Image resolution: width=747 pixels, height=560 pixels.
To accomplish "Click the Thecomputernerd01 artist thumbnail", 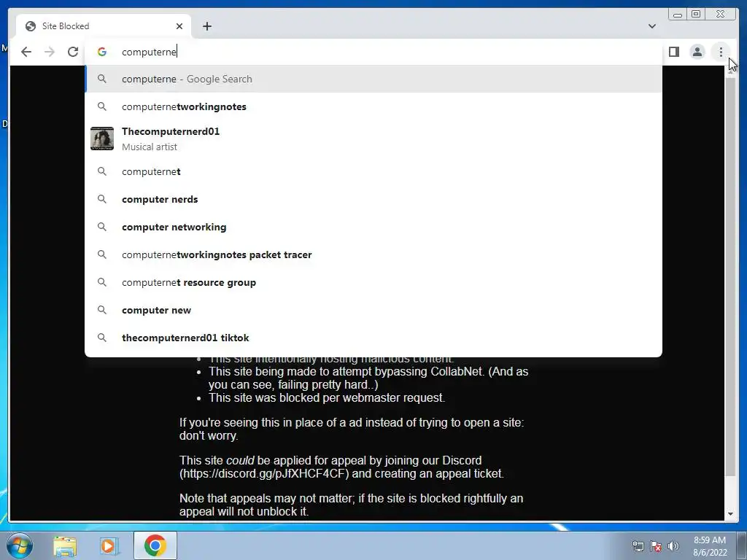I will click(102, 139).
